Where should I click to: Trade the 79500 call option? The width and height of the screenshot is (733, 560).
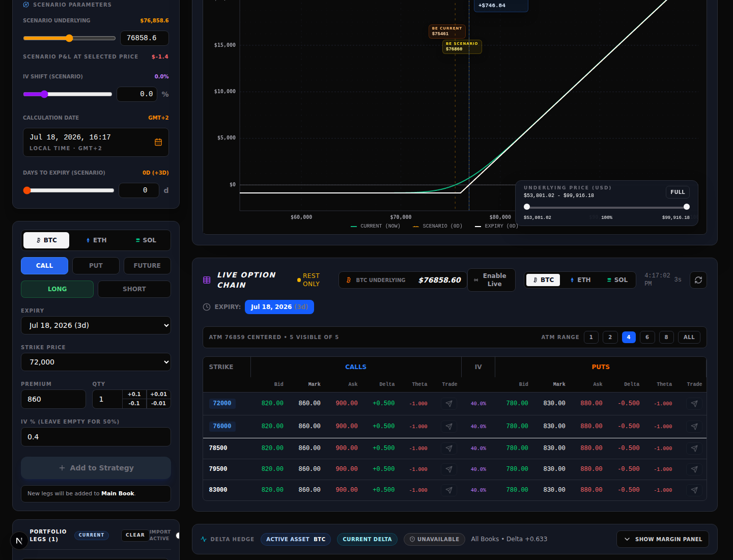pyautogui.click(x=449, y=469)
